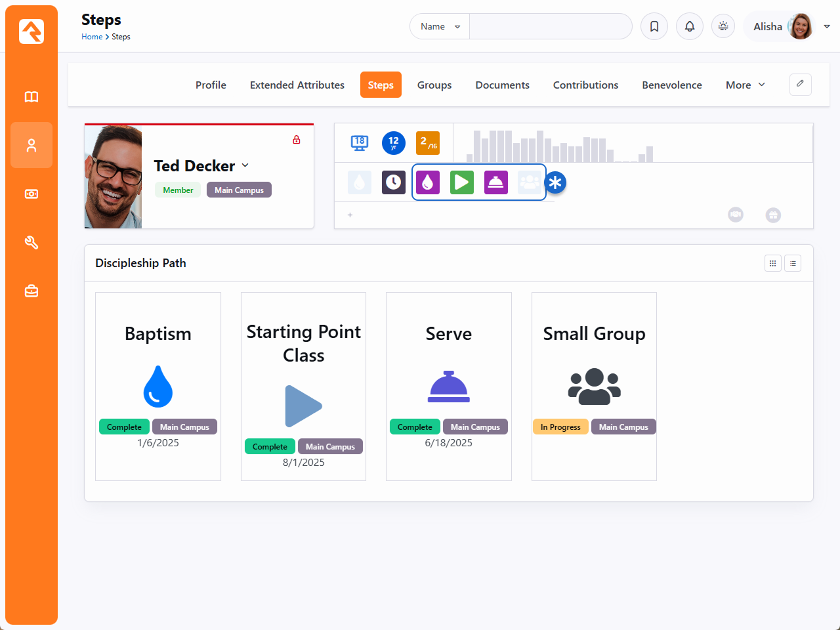The image size is (840, 630).
Task: Expand the More tab menu
Action: (x=745, y=85)
